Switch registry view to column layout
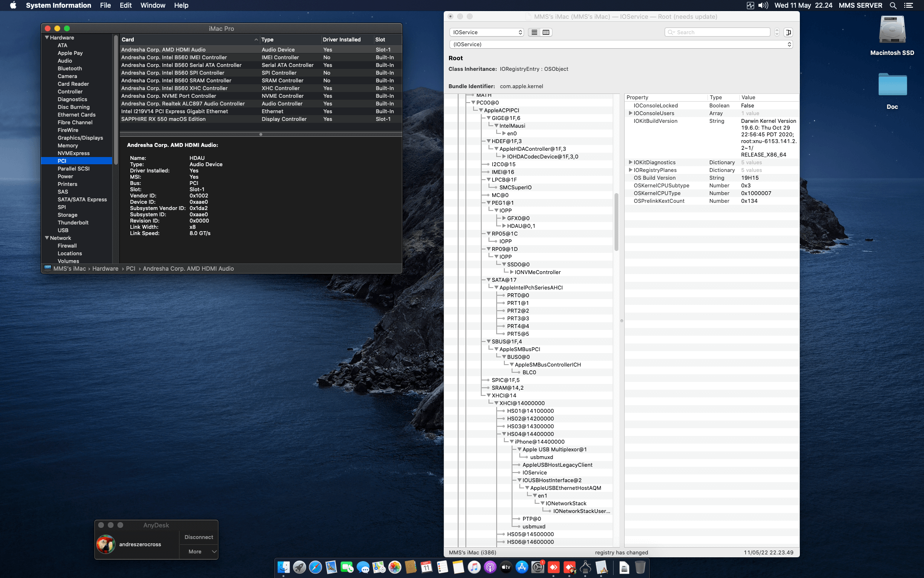This screenshot has width=924, height=578. click(546, 32)
